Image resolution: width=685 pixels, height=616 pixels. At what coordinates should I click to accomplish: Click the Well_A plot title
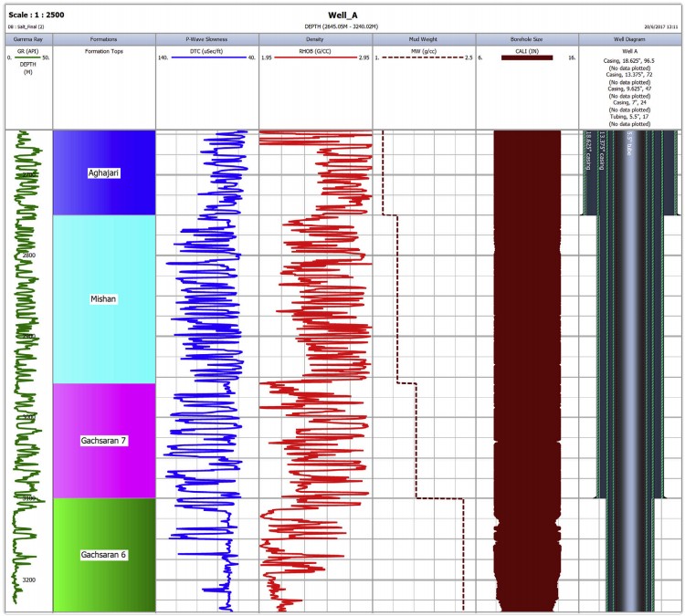coord(342,15)
